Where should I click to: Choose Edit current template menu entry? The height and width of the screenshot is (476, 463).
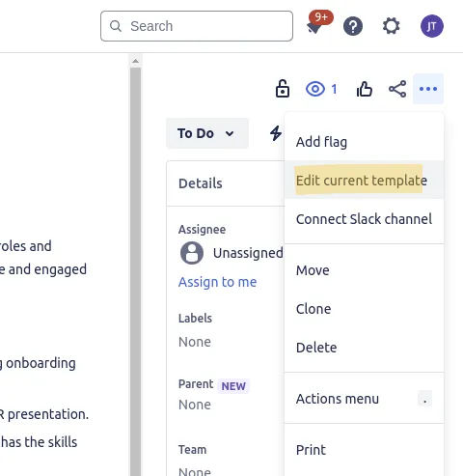pyautogui.click(x=364, y=181)
